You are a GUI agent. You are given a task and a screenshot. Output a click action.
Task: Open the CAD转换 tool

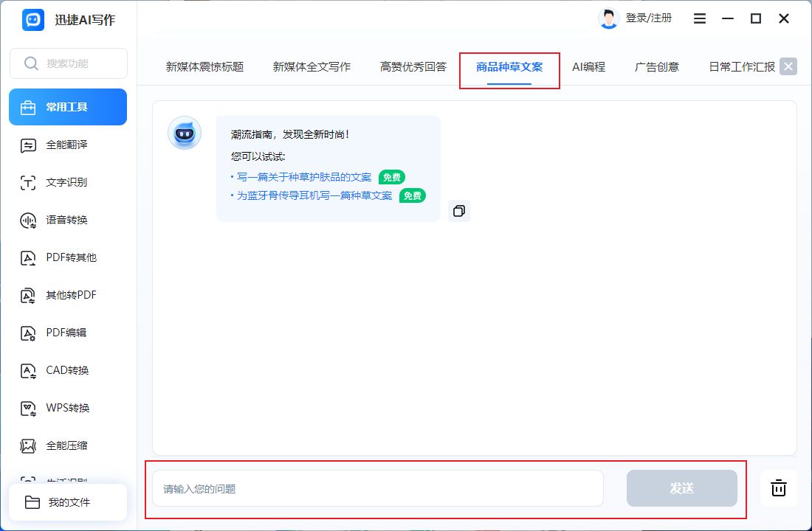[68, 370]
